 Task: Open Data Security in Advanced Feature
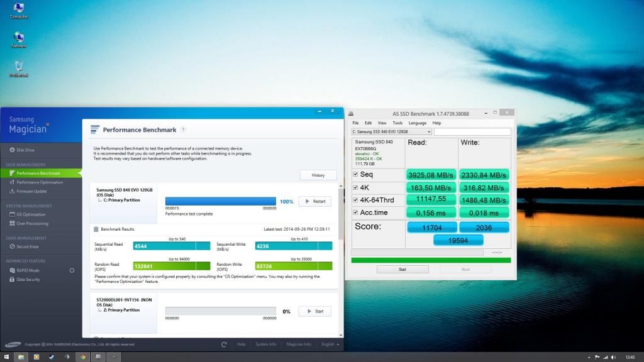pyautogui.click(x=28, y=279)
